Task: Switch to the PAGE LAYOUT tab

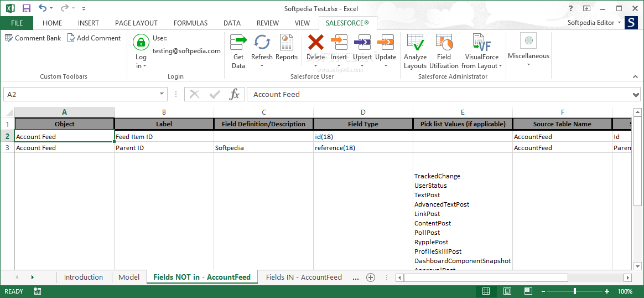Action: coord(136,23)
